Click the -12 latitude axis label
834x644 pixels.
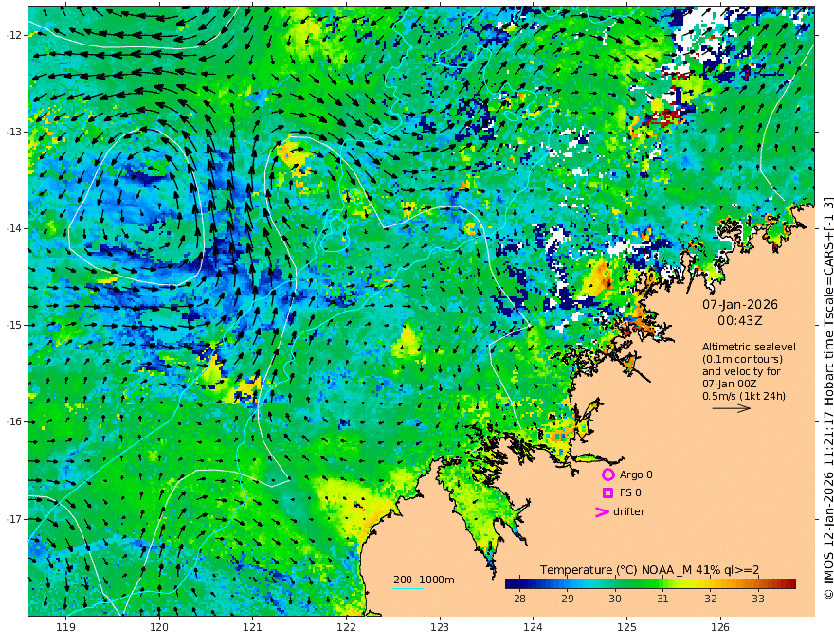click(14, 35)
